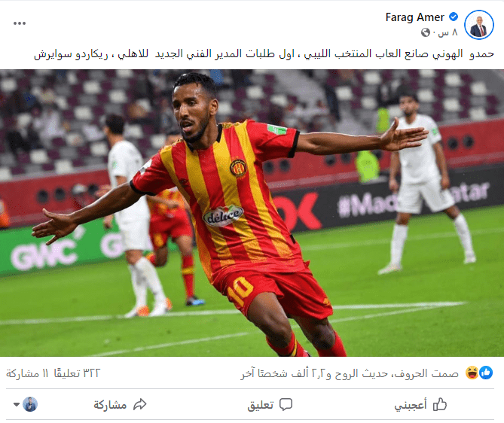This screenshot has height=423, width=504.
Task: Open the post timestamp '٨ س'
Action: [x=447, y=32]
